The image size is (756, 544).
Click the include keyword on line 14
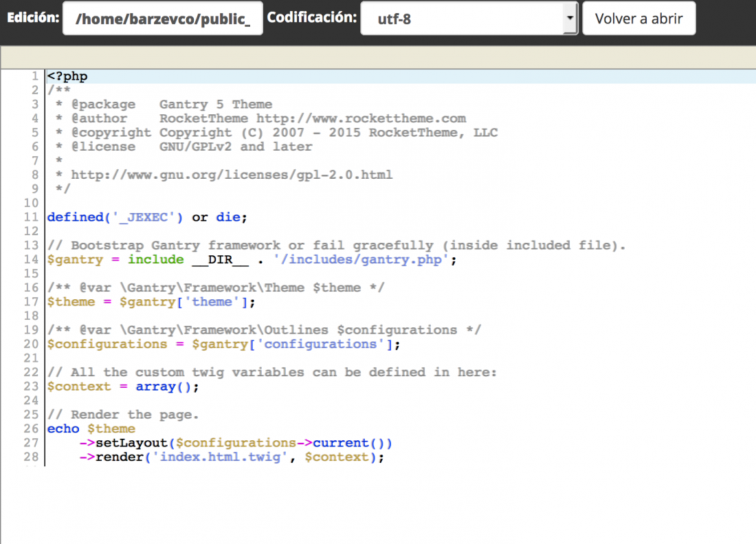click(x=156, y=259)
